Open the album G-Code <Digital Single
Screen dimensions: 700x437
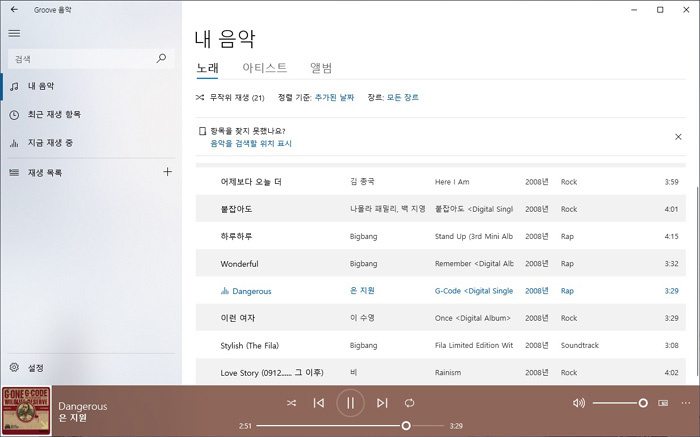point(474,291)
